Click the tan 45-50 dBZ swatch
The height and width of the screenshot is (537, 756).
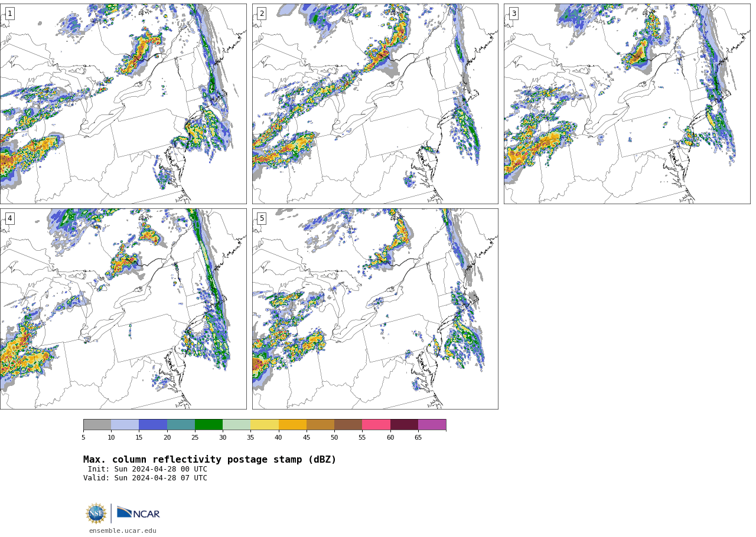[320, 425]
